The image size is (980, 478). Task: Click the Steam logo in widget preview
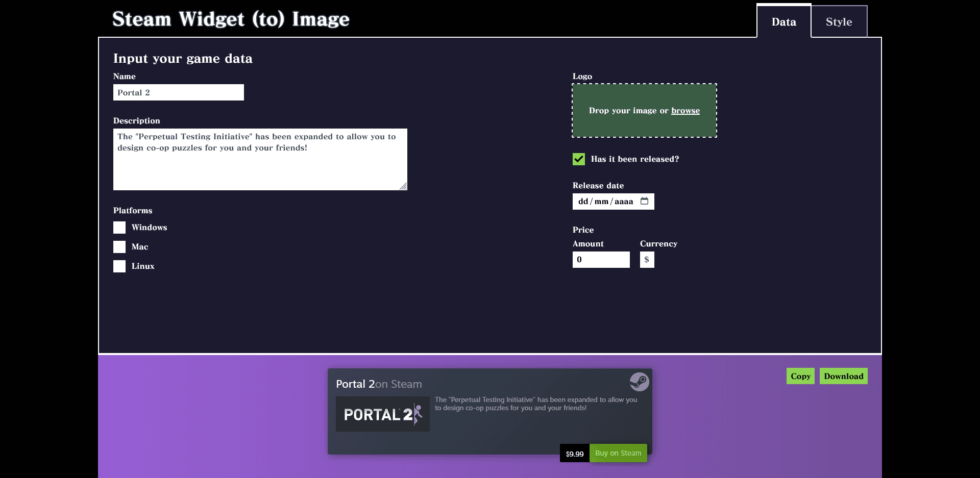(x=639, y=382)
